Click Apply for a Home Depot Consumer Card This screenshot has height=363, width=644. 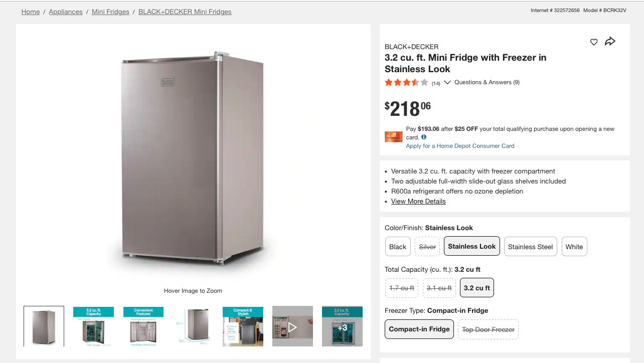(460, 146)
